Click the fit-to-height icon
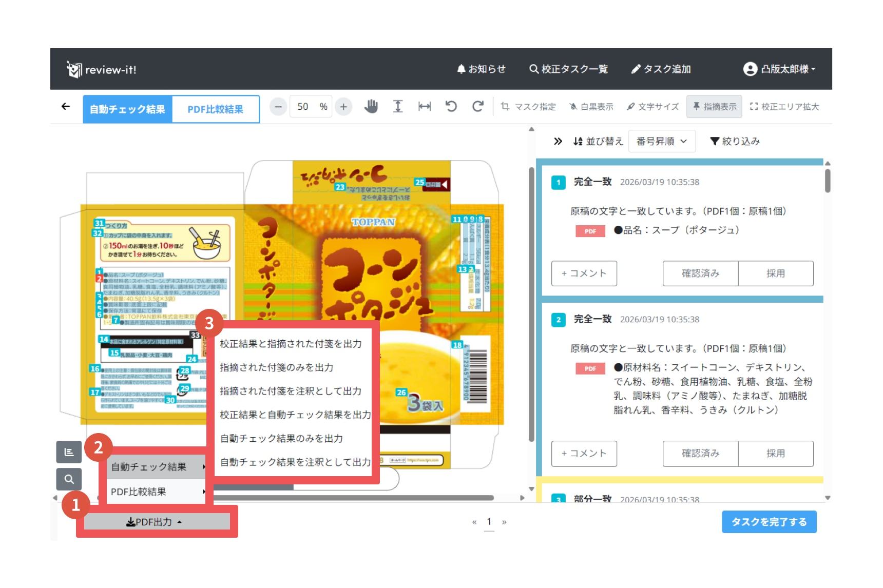Screen dimensions: 883x588 [398, 107]
